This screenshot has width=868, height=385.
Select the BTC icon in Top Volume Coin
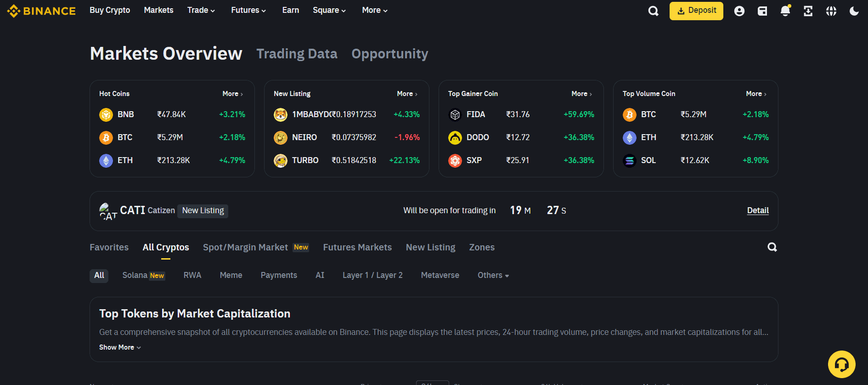[x=630, y=114]
